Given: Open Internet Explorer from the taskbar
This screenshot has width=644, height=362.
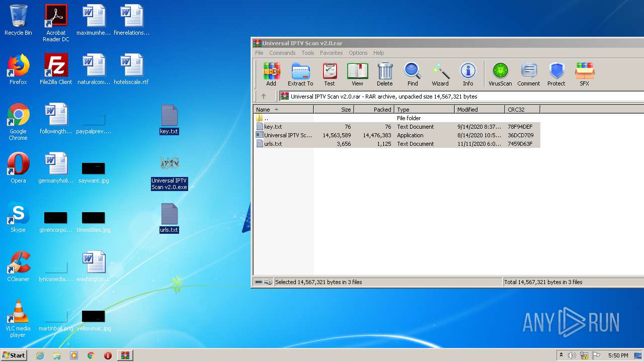Looking at the screenshot, I should coord(40,355).
